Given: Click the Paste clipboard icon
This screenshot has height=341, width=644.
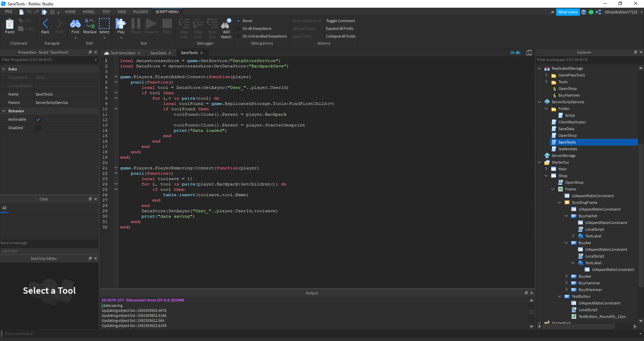Looking at the screenshot, I should click(9, 26).
